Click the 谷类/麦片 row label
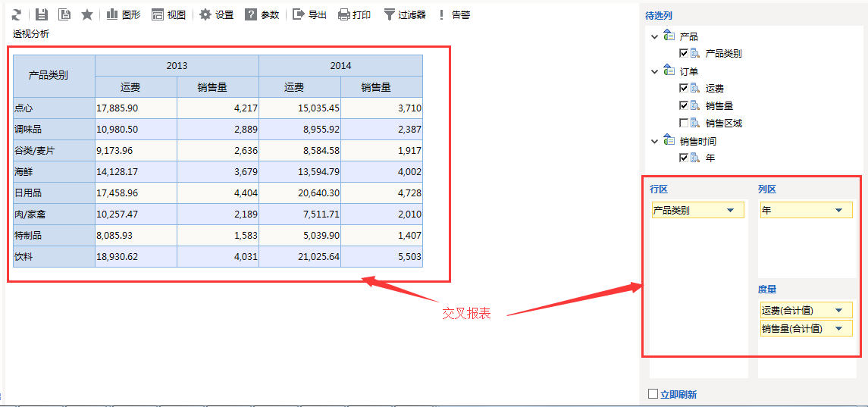 point(55,151)
